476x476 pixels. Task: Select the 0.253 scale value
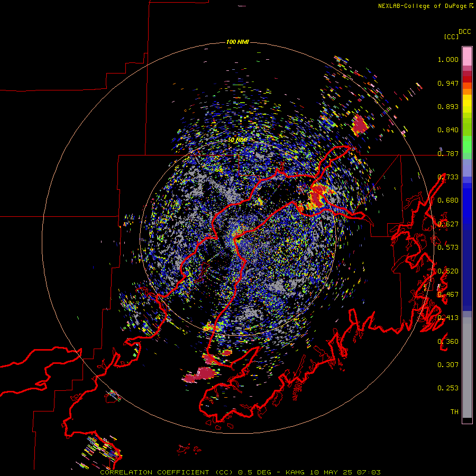[x=448, y=388]
